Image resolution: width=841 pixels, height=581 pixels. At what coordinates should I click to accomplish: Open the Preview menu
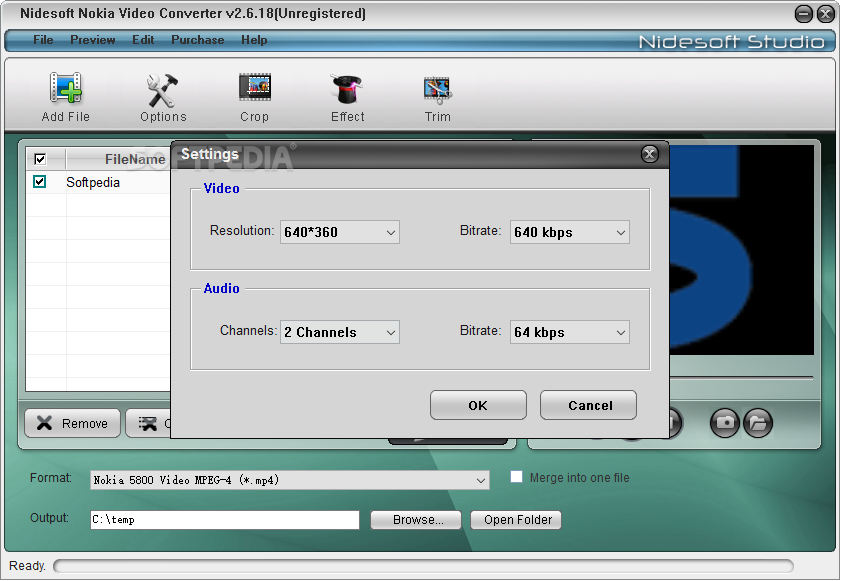(x=92, y=40)
